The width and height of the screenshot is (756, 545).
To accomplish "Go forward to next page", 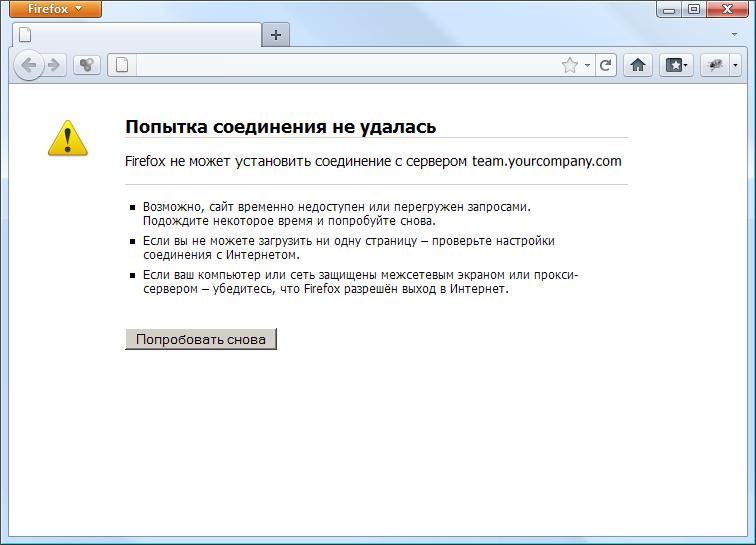I will tap(54, 65).
